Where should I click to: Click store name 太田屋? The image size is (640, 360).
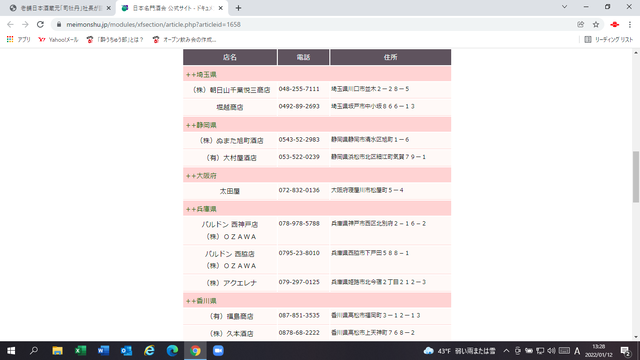[x=230, y=191]
